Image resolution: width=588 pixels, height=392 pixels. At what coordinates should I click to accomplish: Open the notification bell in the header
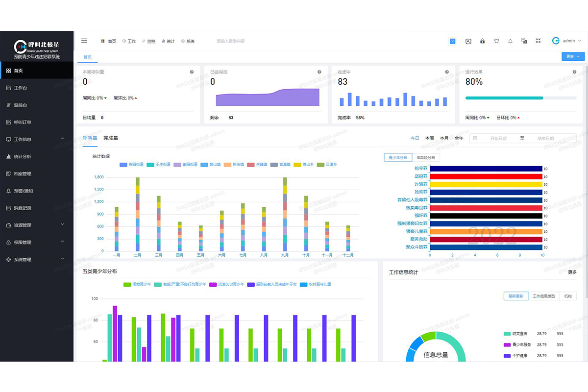coord(510,41)
